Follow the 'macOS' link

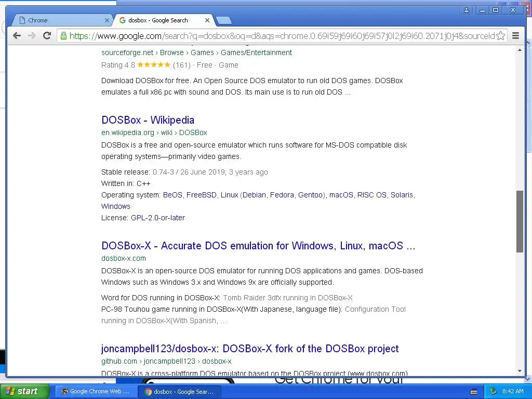(341, 195)
